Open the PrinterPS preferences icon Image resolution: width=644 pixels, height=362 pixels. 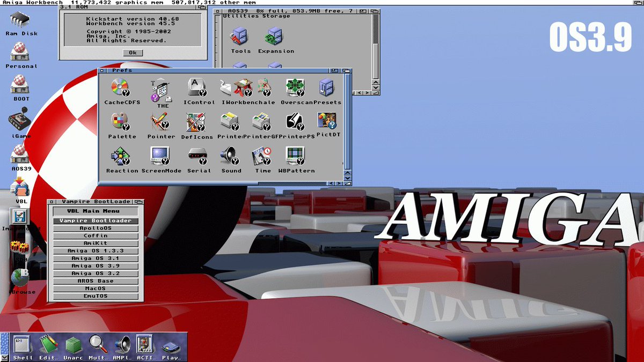point(295,122)
